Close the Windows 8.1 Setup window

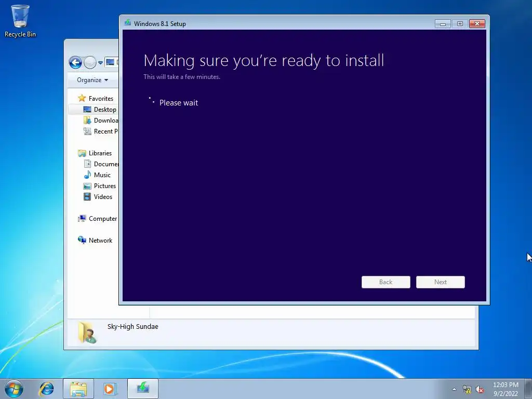coord(477,24)
